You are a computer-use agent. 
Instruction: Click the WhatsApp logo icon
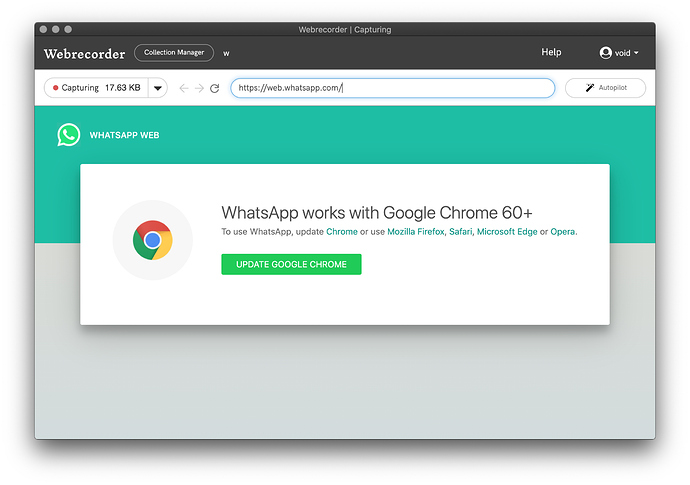pyautogui.click(x=69, y=135)
